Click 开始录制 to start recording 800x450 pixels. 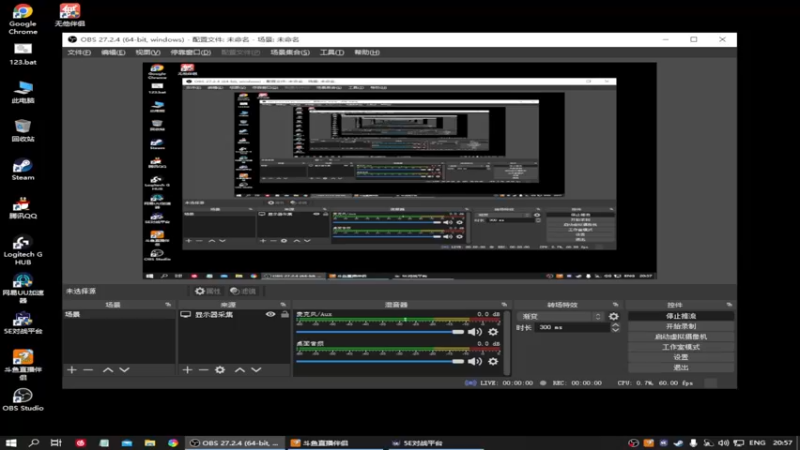[x=681, y=326]
